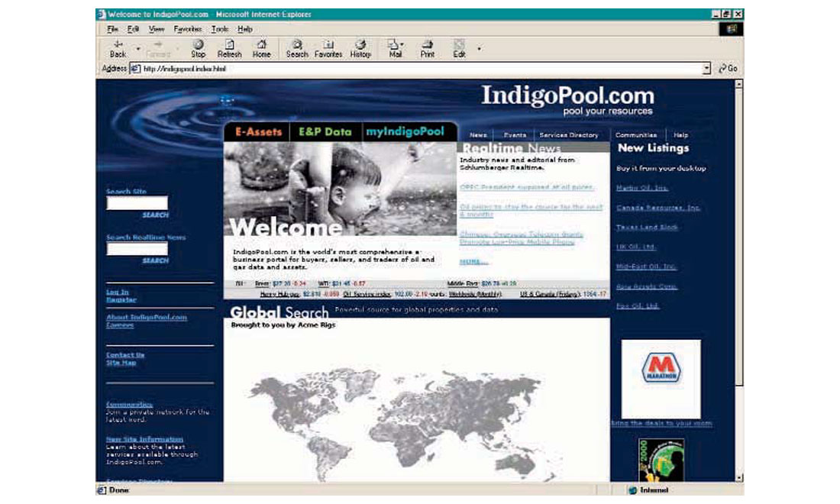Open the Tools menu
840x504 pixels.
click(220, 29)
